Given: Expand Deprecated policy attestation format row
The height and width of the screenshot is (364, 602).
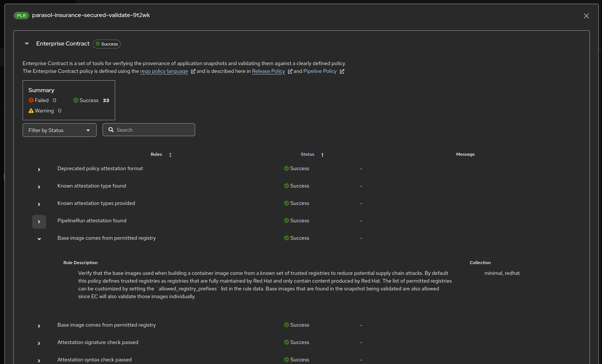Looking at the screenshot, I should (x=39, y=169).
